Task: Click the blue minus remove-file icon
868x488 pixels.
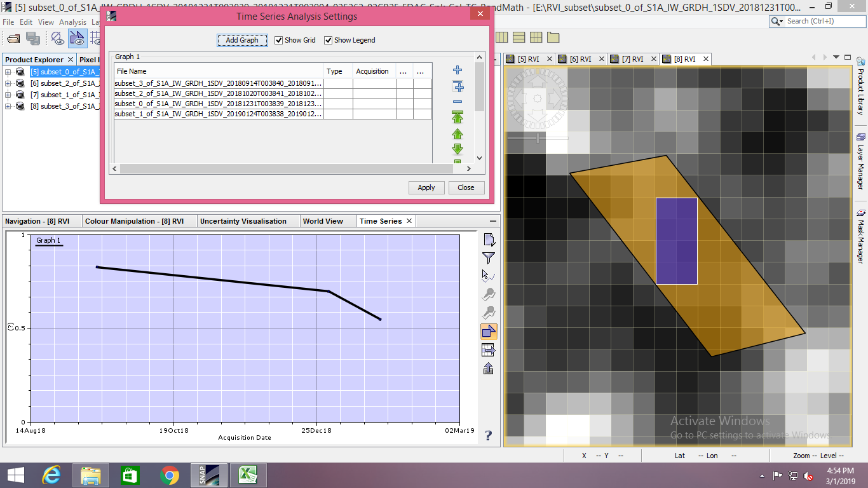Action: [x=458, y=102]
